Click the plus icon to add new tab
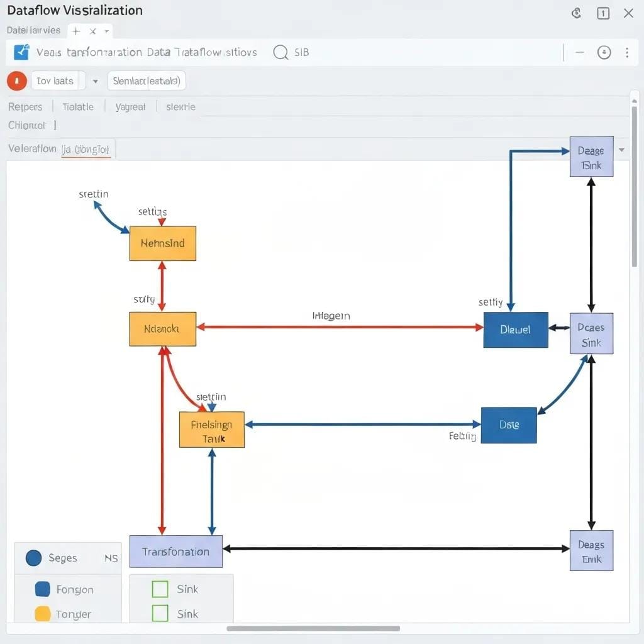 76,31
